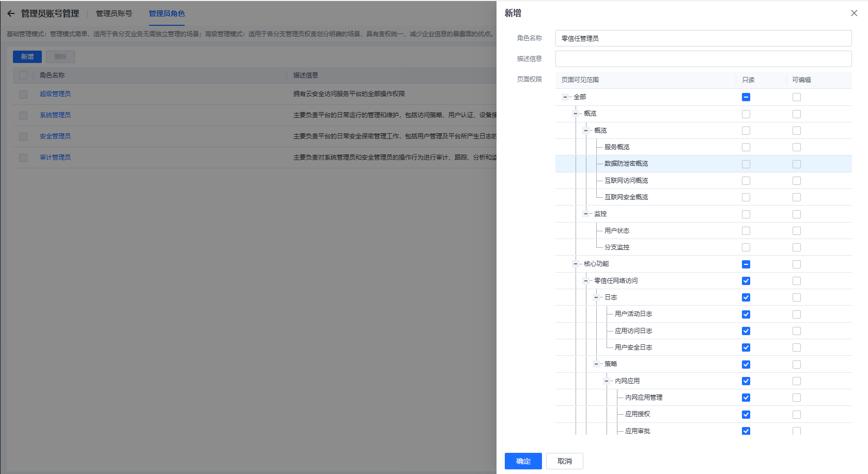Click the back arrow beside 管理员账号管理
Viewport: 868px width, 474px height.
click(11, 13)
